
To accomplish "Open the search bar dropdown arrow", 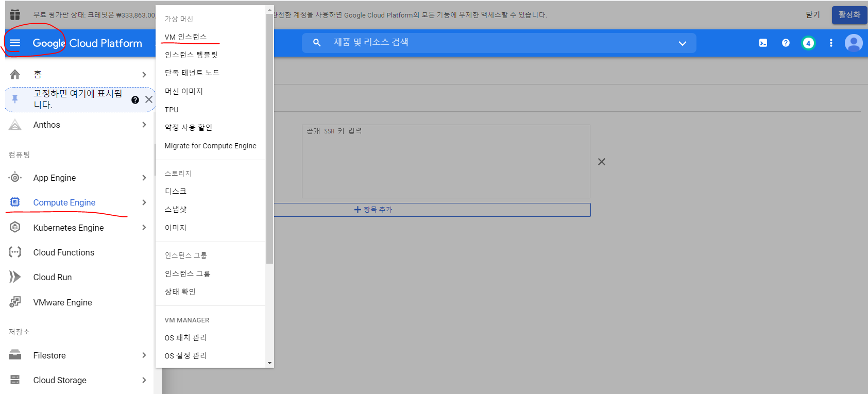I will 683,43.
